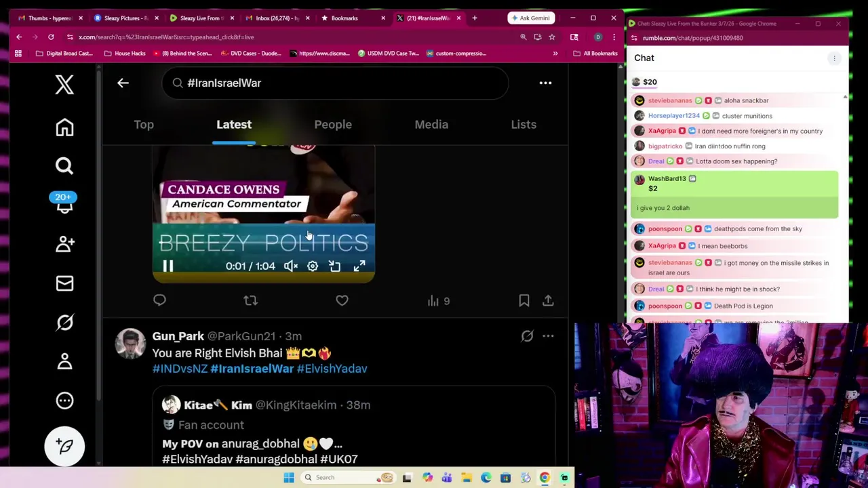Viewport: 868px width, 488px height.
Task: Open the #ElvishYadav hashtag link
Action: pos(332,369)
